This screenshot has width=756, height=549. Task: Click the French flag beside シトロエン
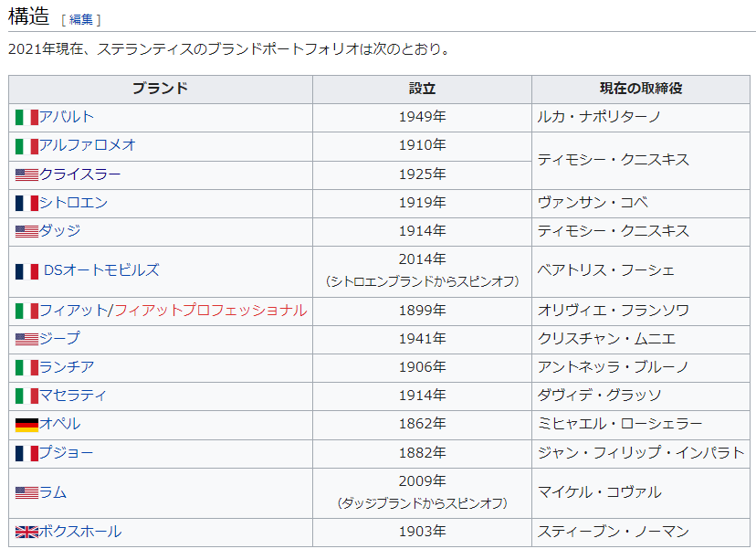click(x=26, y=204)
